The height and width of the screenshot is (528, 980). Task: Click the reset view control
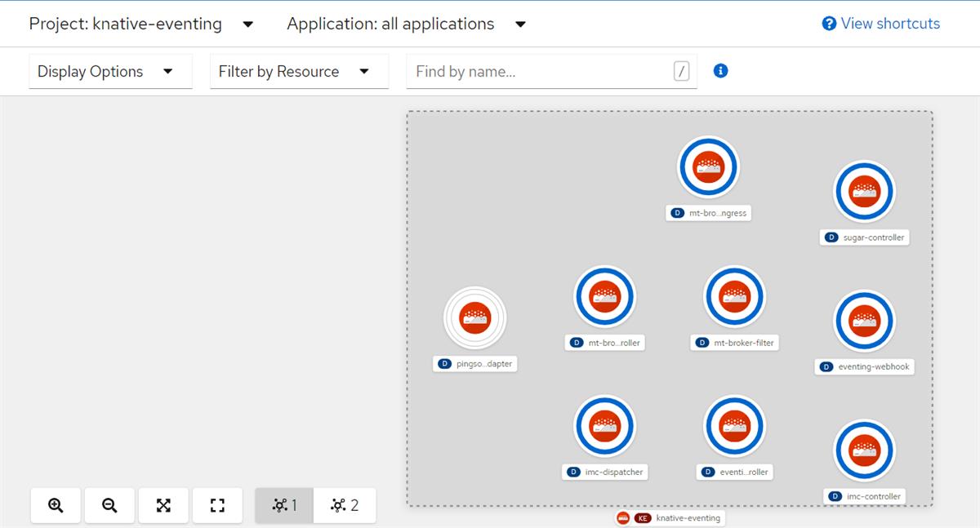tap(217, 505)
